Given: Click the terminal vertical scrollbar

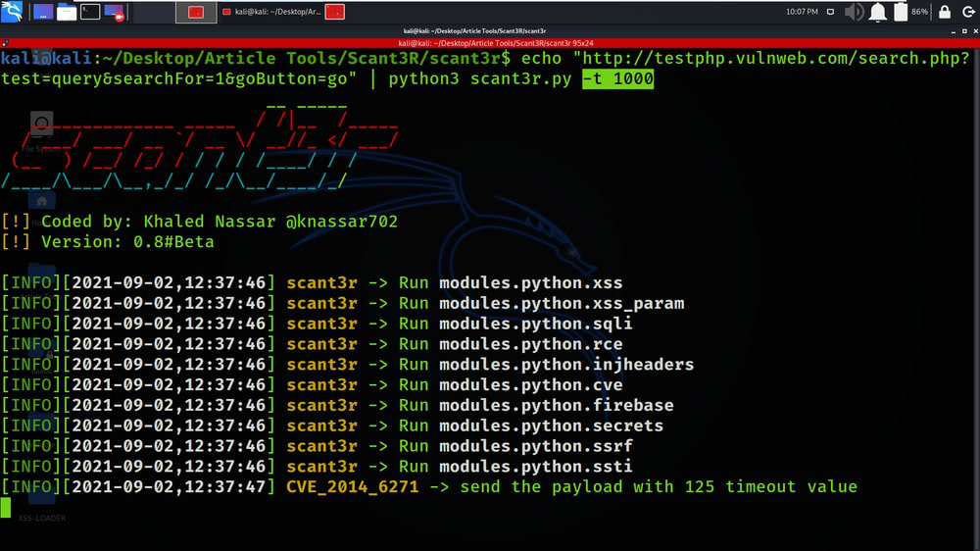Looking at the screenshot, I should click(976, 299).
